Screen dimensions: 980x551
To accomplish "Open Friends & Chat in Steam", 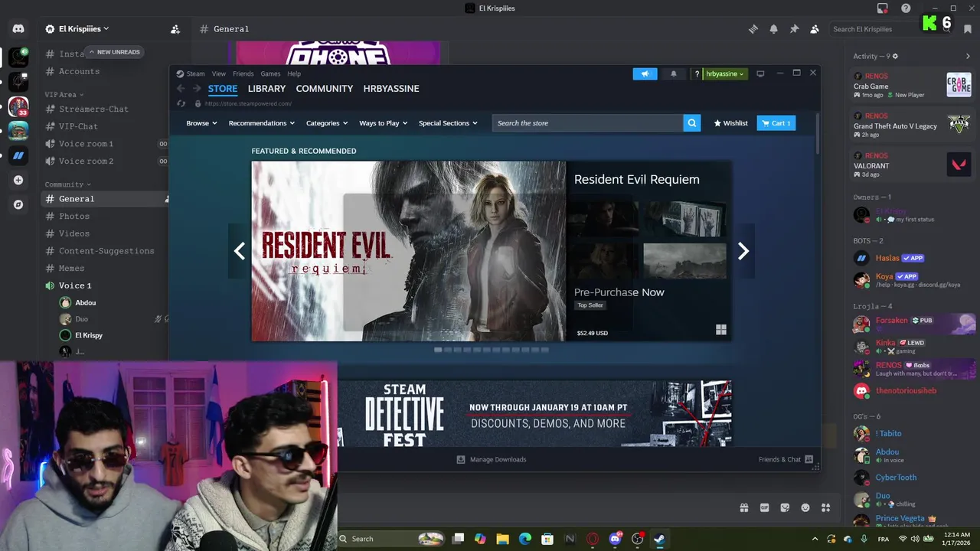I will [786, 459].
